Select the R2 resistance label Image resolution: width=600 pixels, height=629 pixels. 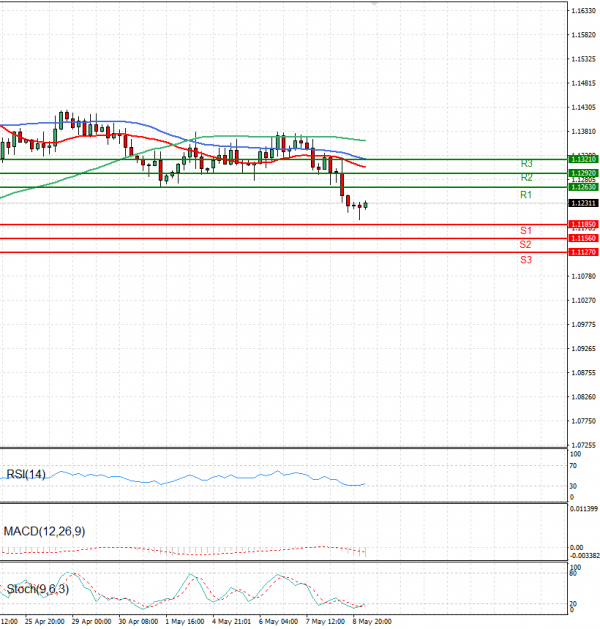click(x=525, y=177)
